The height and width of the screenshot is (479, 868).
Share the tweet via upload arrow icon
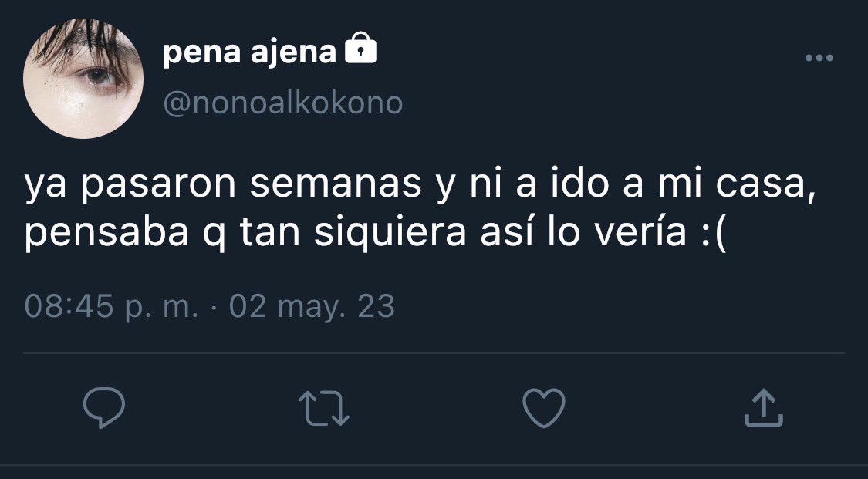tap(763, 408)
